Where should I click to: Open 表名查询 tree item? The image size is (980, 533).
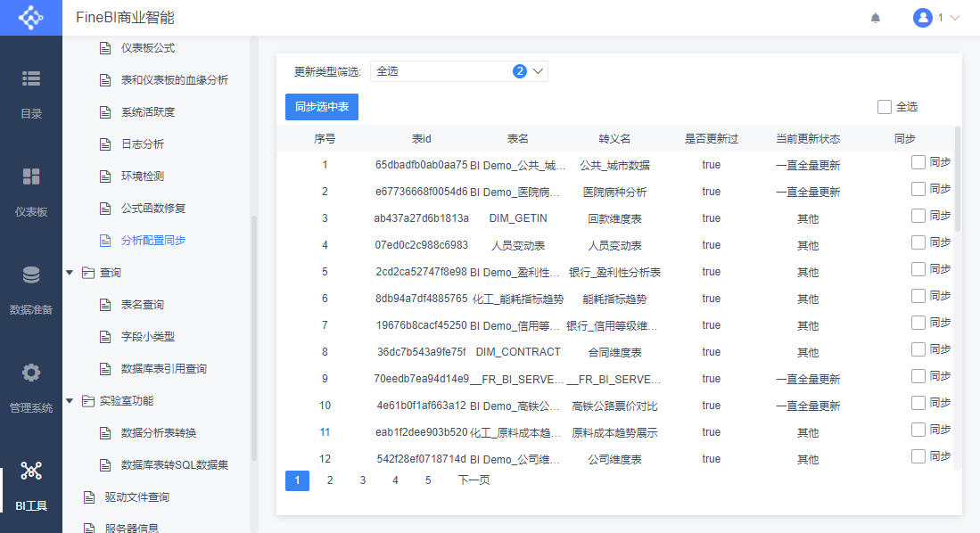143,305
